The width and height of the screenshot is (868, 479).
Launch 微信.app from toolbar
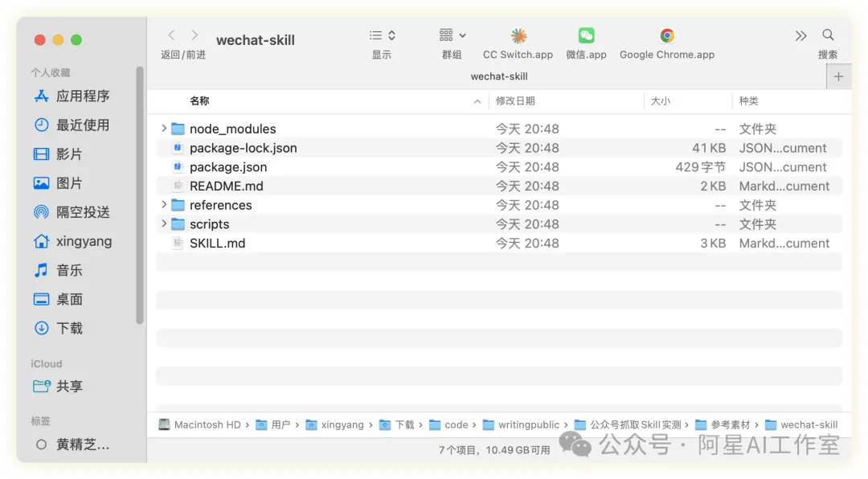[x=586, y=36]
